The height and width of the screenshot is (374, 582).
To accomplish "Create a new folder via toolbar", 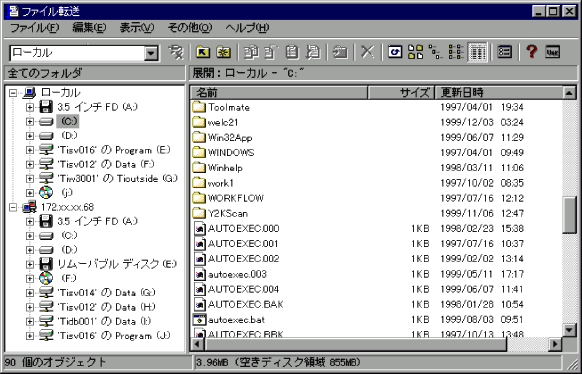I will click(x=223, y=52).
